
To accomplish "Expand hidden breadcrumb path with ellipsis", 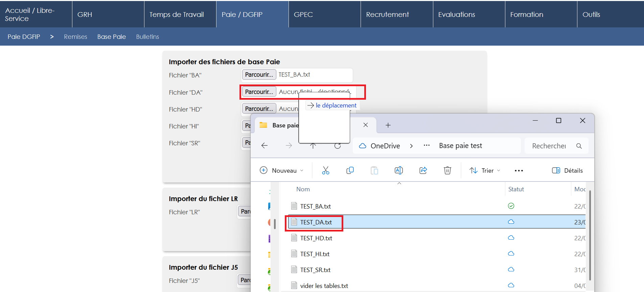I will click(x=427, y=146).
